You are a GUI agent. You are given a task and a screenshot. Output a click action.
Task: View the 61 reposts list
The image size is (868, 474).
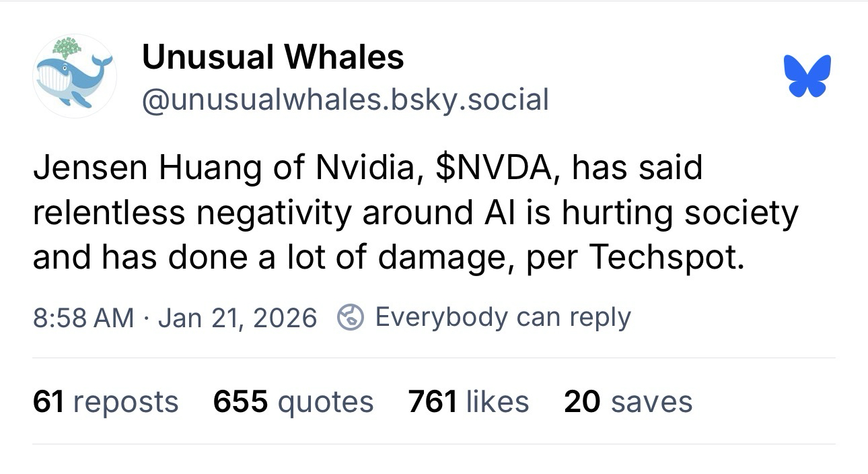point(105,402)
